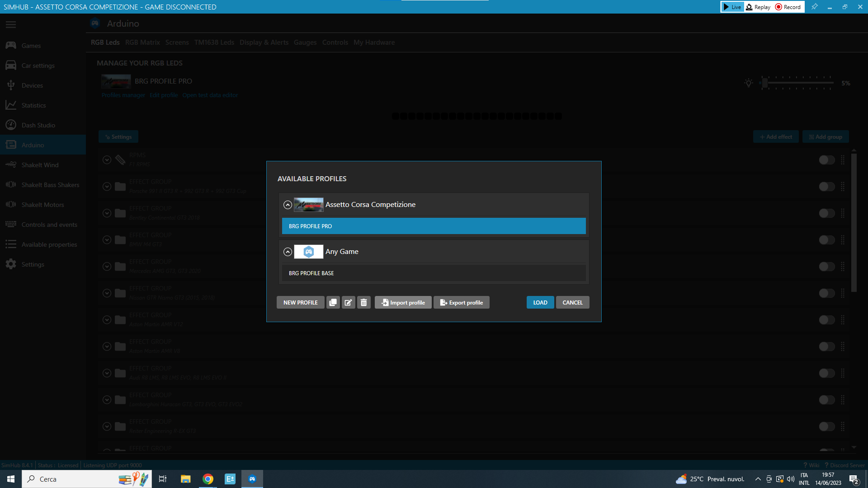Open the Windows notification center
Image resolution: width=868 pixels, height=488 pixels.
[854, 479]
